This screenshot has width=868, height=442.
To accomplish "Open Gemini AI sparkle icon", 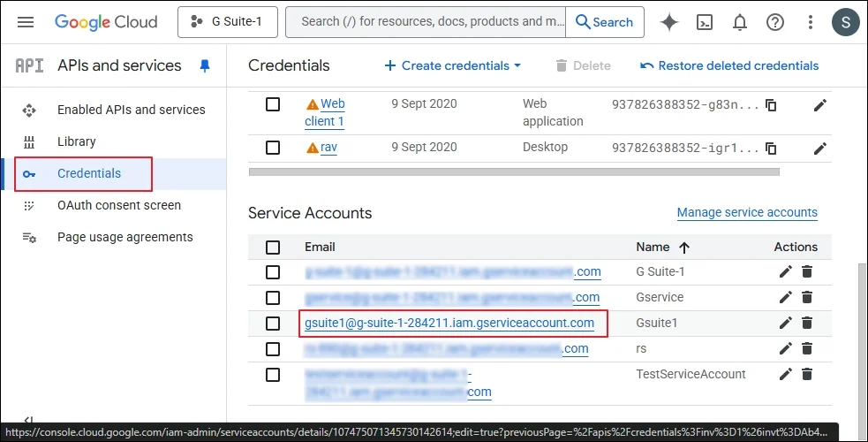I will click(669, 22).
